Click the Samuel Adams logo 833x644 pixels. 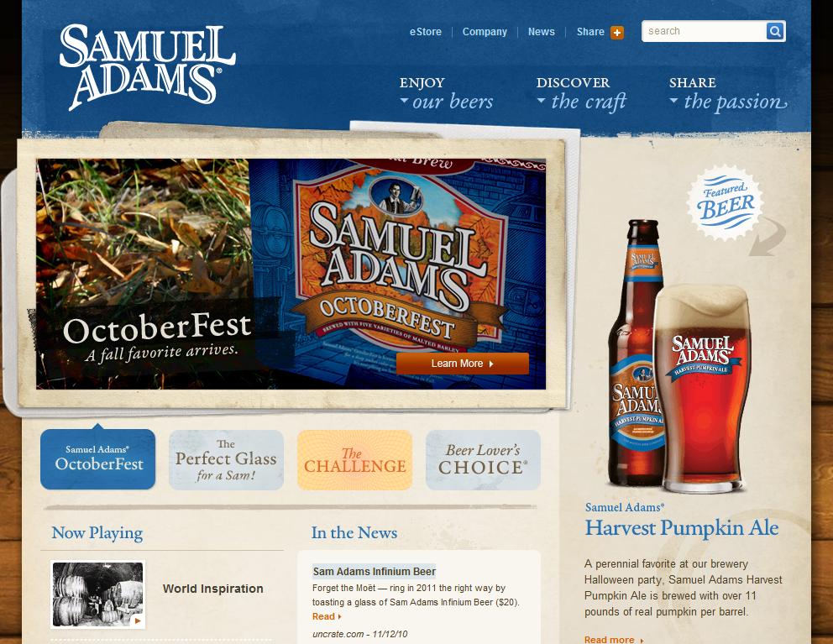coord(147,67)
